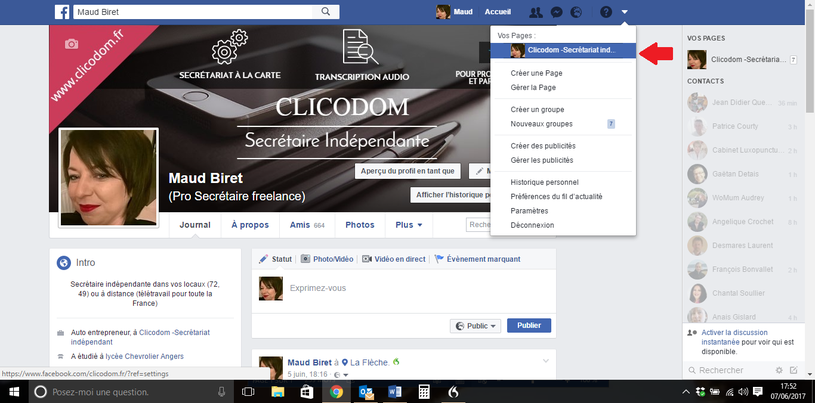Open Word from taskbar
The image size is (815, 403).
pos(395,392)
